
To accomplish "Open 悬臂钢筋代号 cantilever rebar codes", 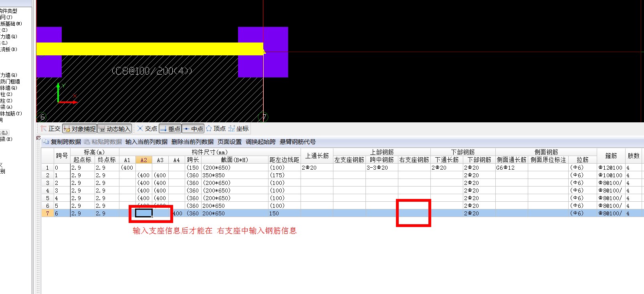I will 297,142.
